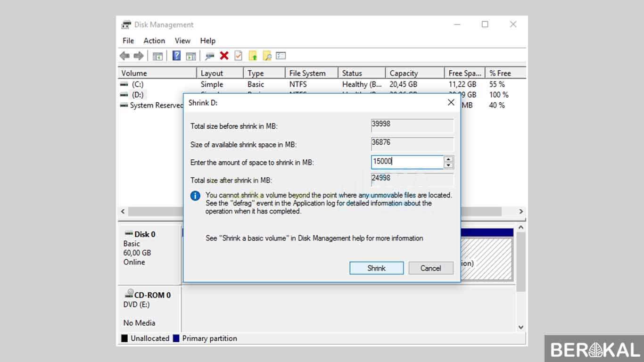Click the folder with green arrow icon
Image resolution: width=644 pixels, height=362 pixels.
coord(253,56)
